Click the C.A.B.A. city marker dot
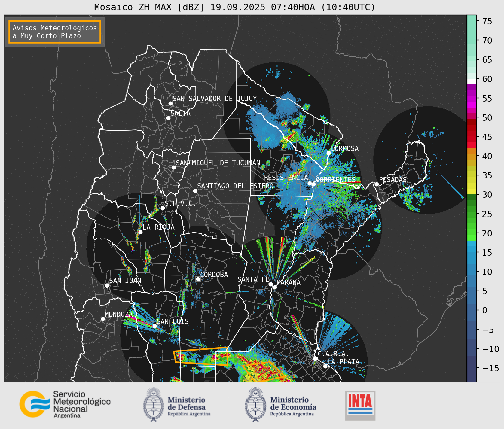Viewport: 504px width, 429px height. 315,358
